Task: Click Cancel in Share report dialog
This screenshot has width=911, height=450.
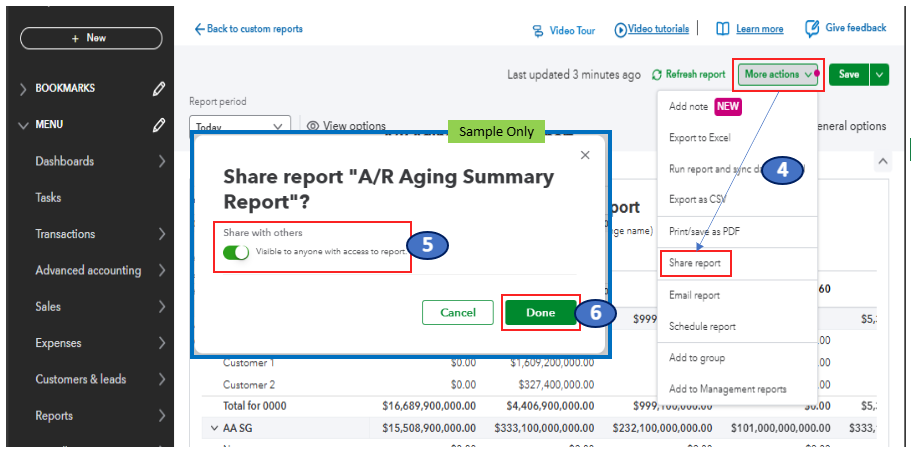Action: coord(458,312)
